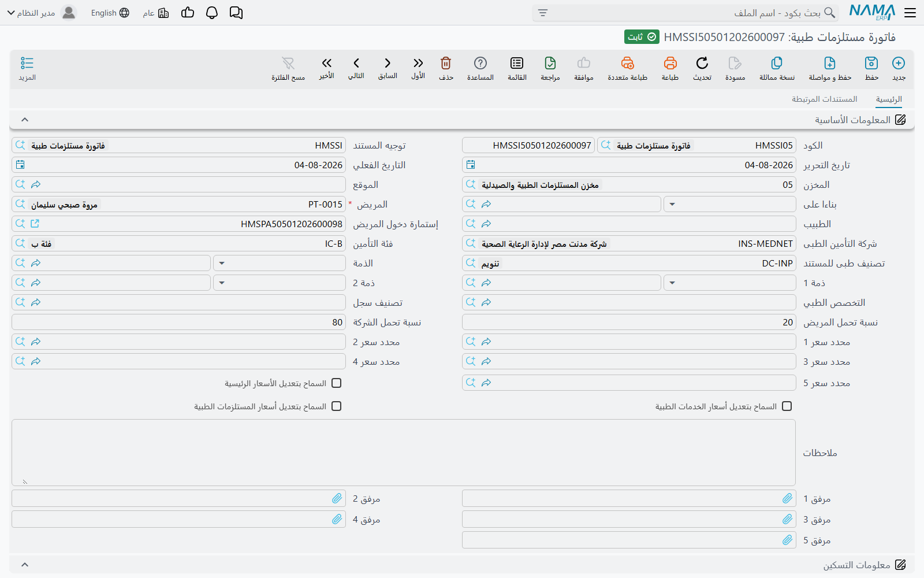Go to الأخير (Last) record
This screenshot has height=578, width=924.
tap(327, 63)
